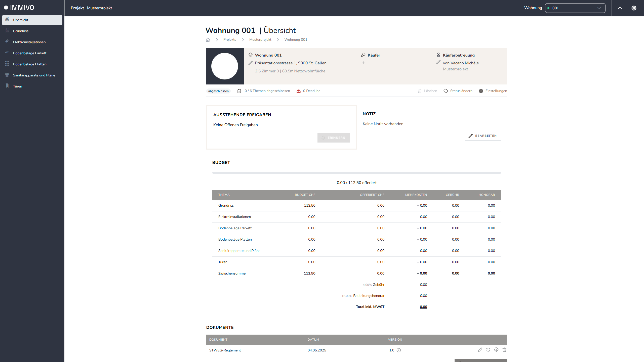Click the settings gear in top bar
This screenshot has height=362, width=644.
(x=634, y=8)
